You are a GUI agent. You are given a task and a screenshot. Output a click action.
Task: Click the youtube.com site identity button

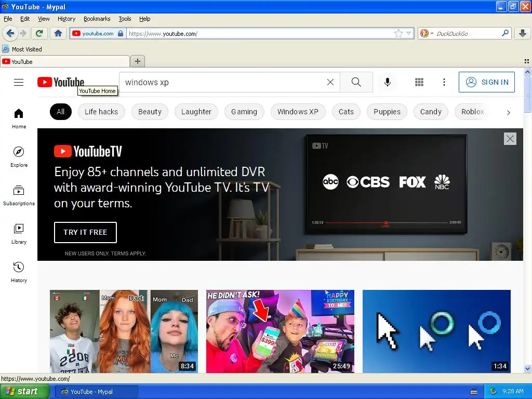(98, 33)
